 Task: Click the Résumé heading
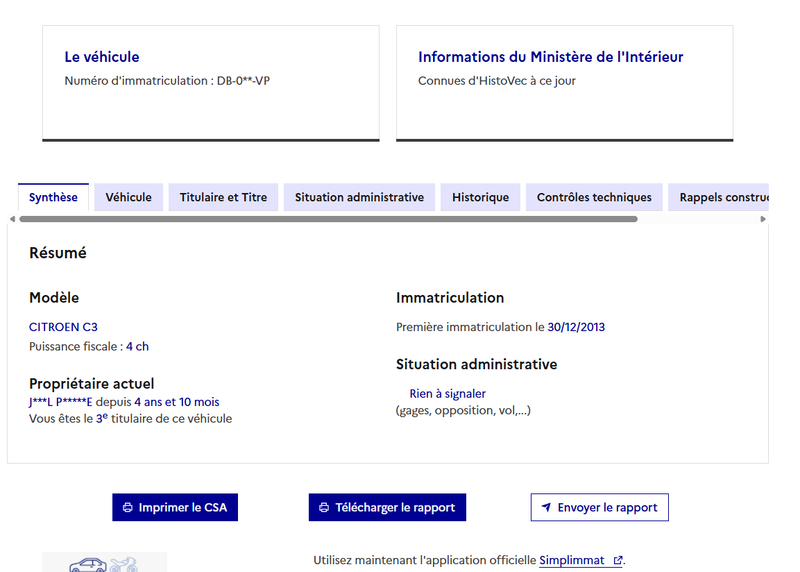pyautogui.click(x=58, y=253)
